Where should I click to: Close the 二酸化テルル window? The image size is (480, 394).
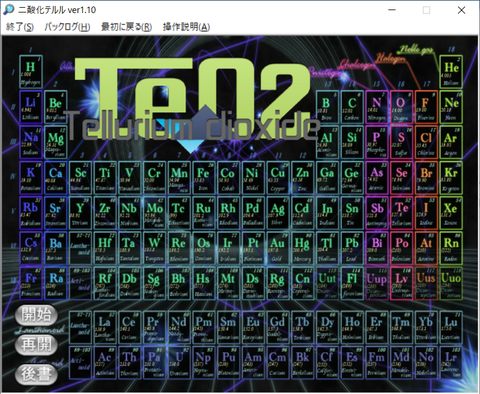[461, 10]
